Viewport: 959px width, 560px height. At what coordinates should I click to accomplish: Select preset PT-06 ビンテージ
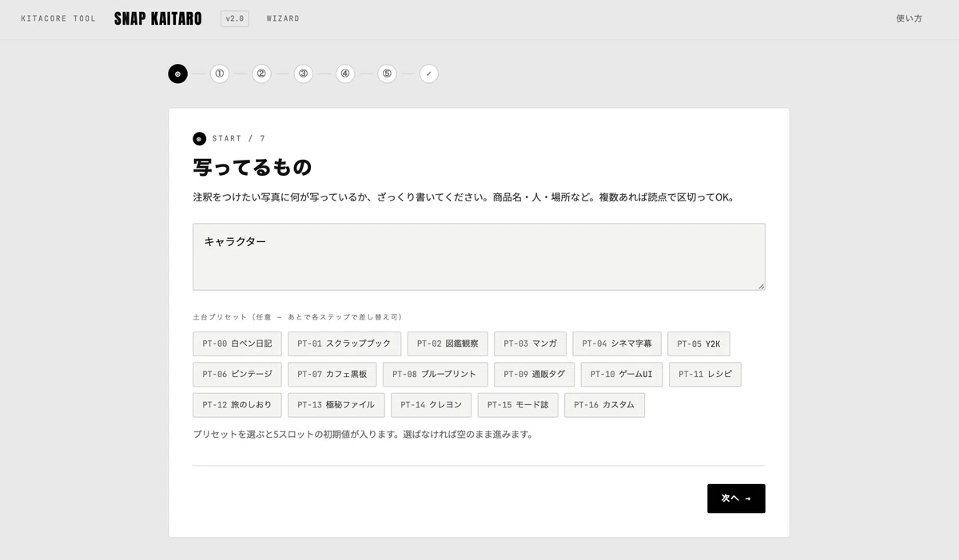pyautogui.click(x=237, y=375)
